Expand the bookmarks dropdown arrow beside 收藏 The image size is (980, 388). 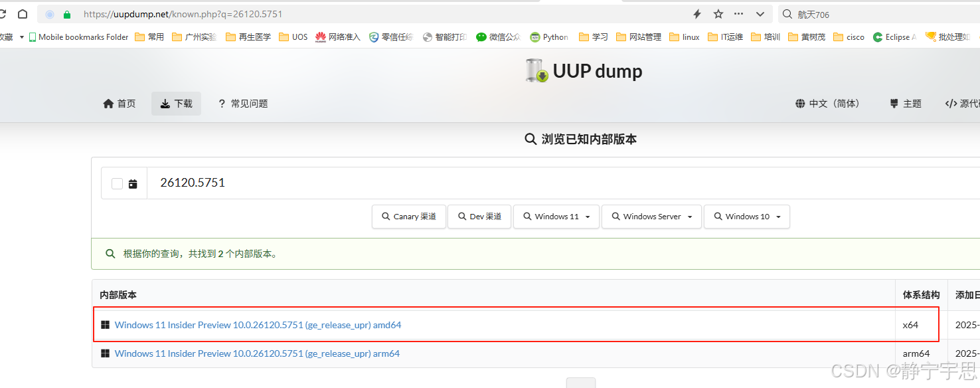click(x=21, y=37)
